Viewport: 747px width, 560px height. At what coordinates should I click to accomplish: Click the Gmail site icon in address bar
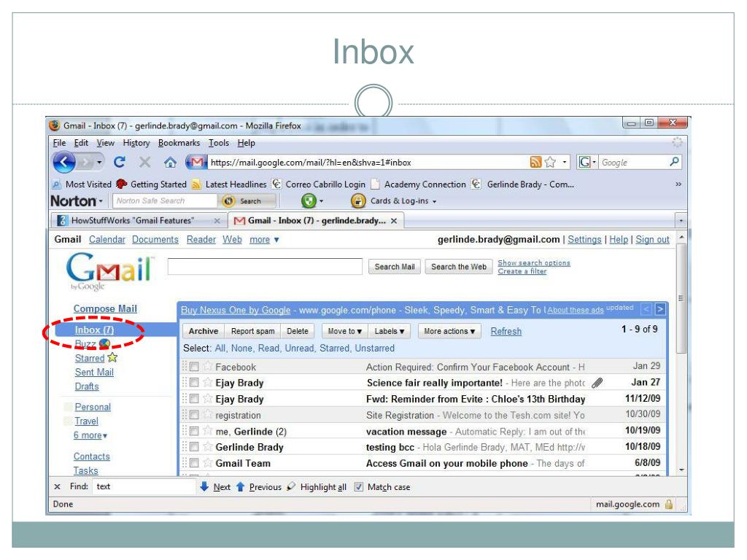coord(196,163)
